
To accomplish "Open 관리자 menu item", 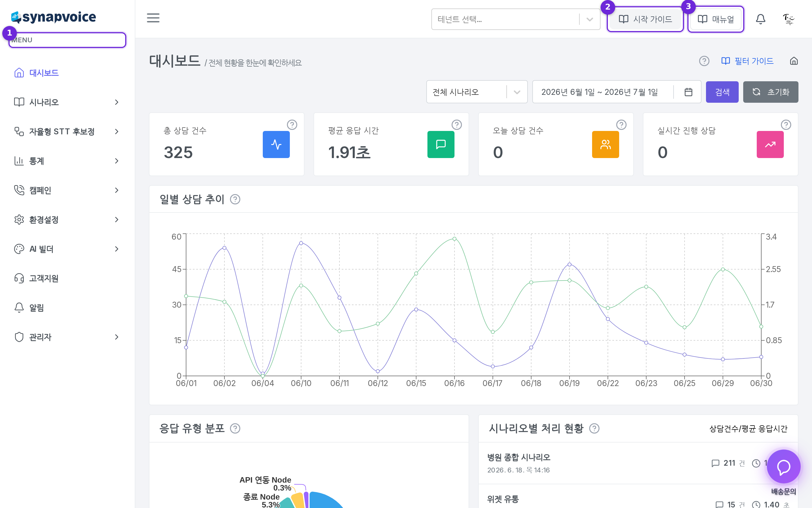I will click(x=67, y=337).
